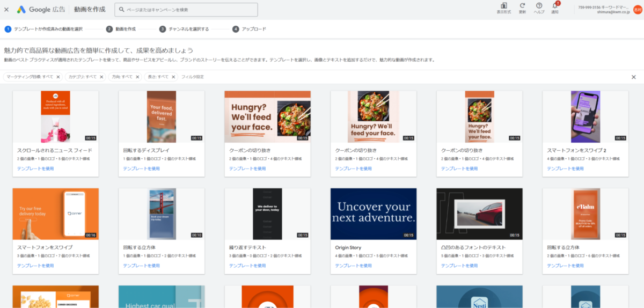The height and width of the screenshot is (308, 644).
Task: Open the ヘルプ help icon
Action: coord(539,8)
